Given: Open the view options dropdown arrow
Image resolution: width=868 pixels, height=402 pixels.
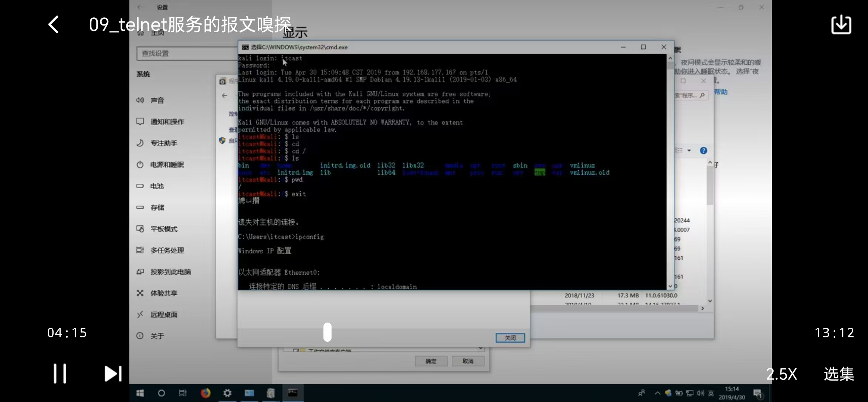Looking at the screenshot, I should pos(689,150).
